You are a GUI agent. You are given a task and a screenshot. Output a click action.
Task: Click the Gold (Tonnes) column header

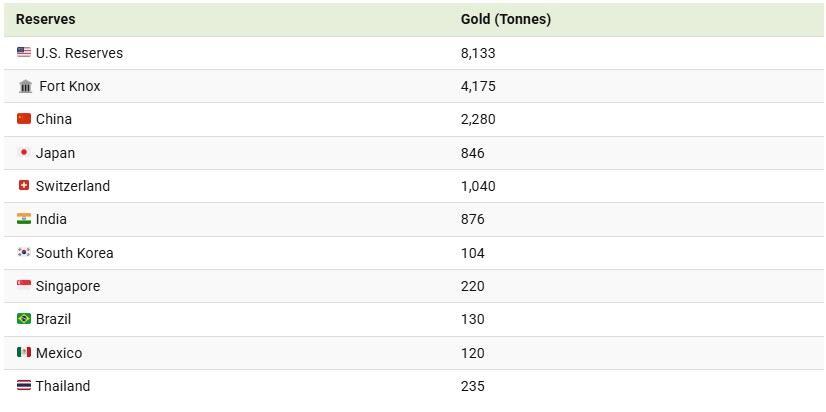pos(505,19)
